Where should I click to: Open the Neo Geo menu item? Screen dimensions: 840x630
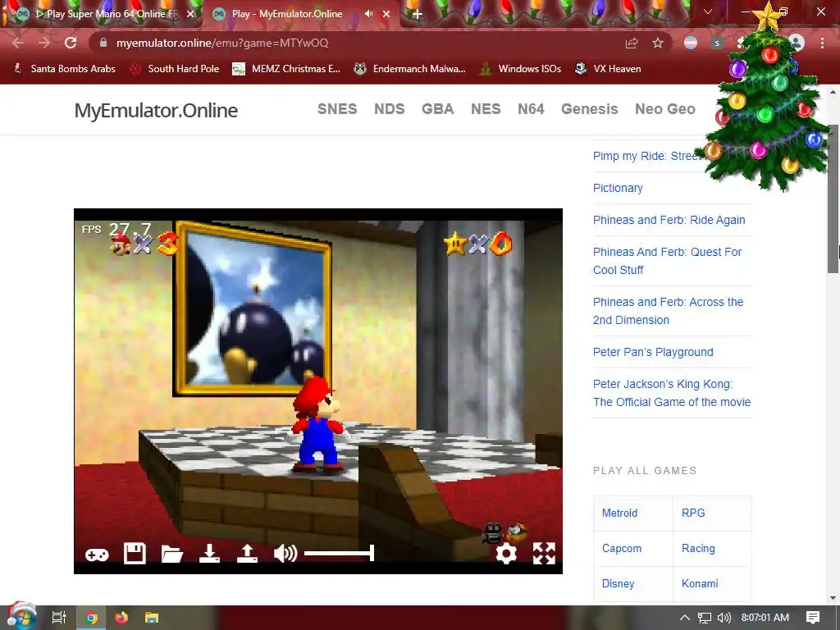pos(664,109)
